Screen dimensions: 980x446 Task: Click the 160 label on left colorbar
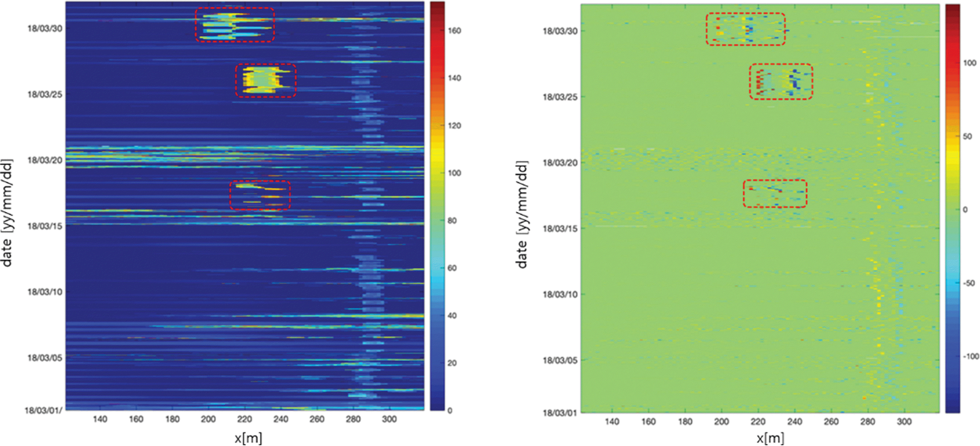tap(454, 31)
